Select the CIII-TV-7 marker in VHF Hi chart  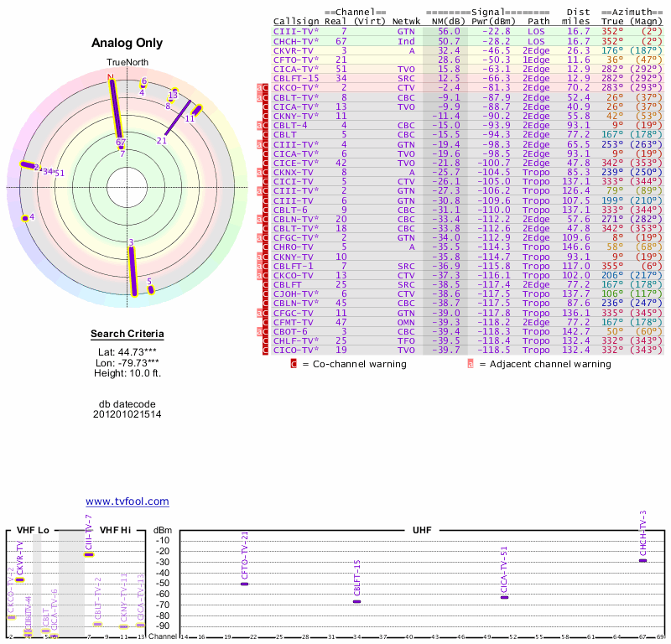[89, 554]
